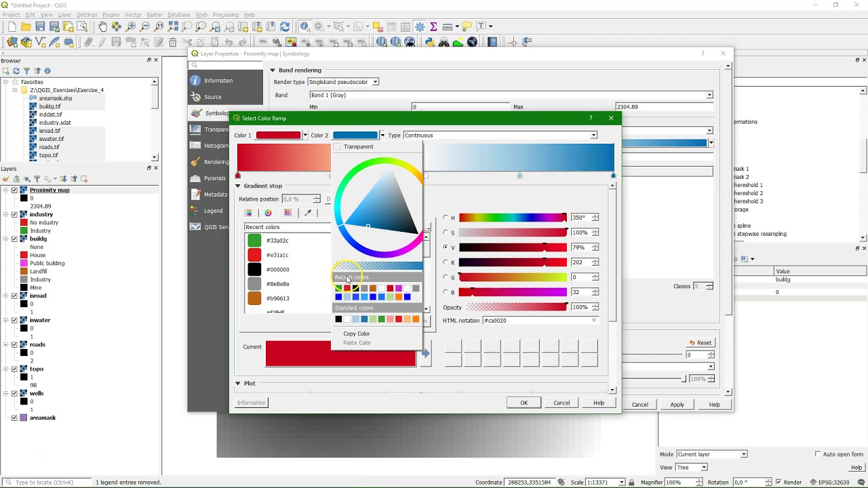Image resolution: width=868 pixels, height=488 pixels.
Task: Collapse the Gradient stop section
Action: tap(238, 186)
